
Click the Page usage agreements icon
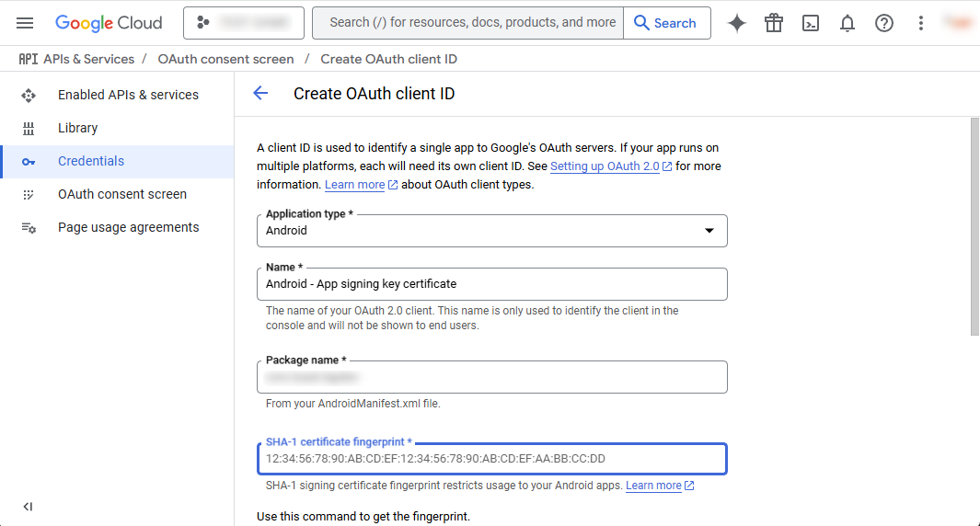(x=29, y=228)
